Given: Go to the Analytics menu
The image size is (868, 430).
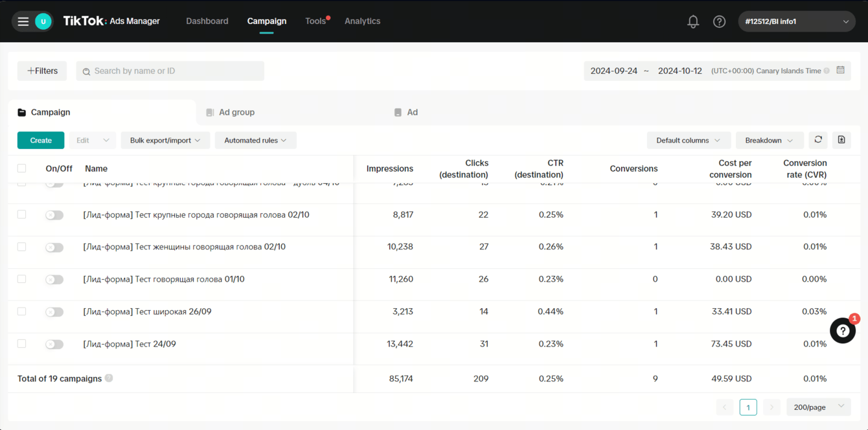Looking at the screenshot, I should pyautogui.click(x=362, y=21).
